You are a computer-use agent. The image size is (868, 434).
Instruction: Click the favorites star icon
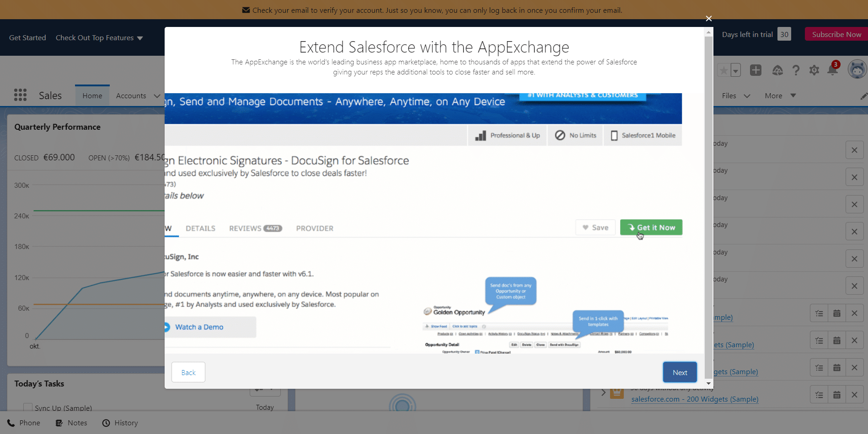coord(723,70)
